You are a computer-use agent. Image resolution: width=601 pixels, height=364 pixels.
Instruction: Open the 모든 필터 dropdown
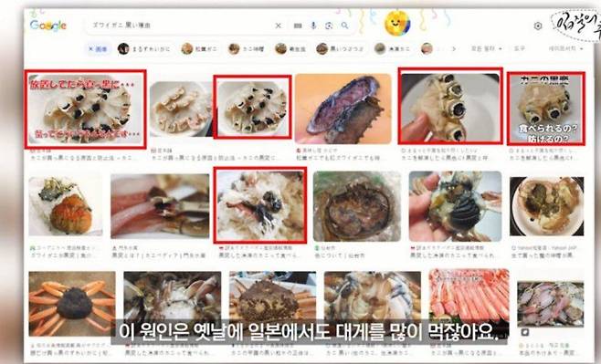click(486, 48)
